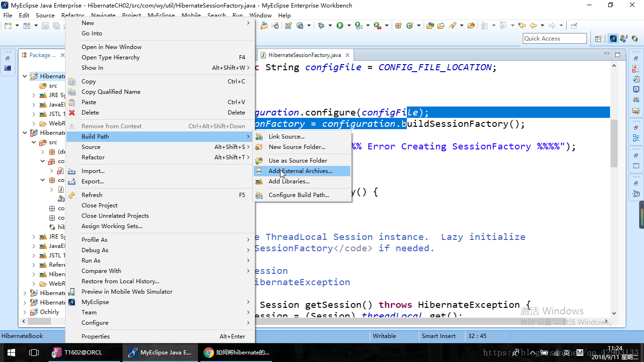
Task: Select Export... from the context menu
Action: [x=160, y=181]
